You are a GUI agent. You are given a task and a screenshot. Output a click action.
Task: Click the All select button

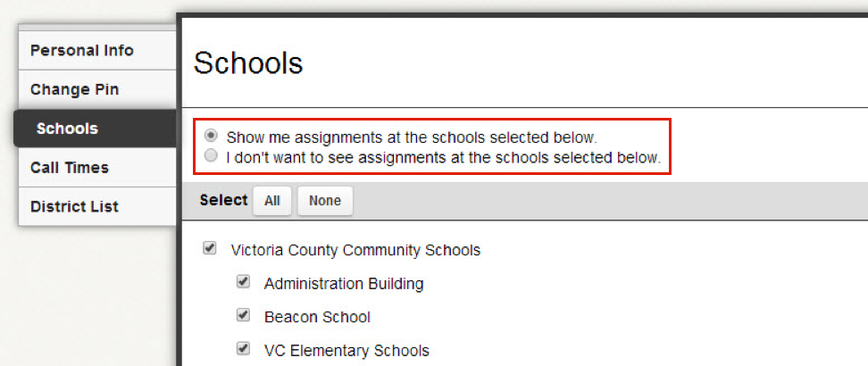[271, 201]
